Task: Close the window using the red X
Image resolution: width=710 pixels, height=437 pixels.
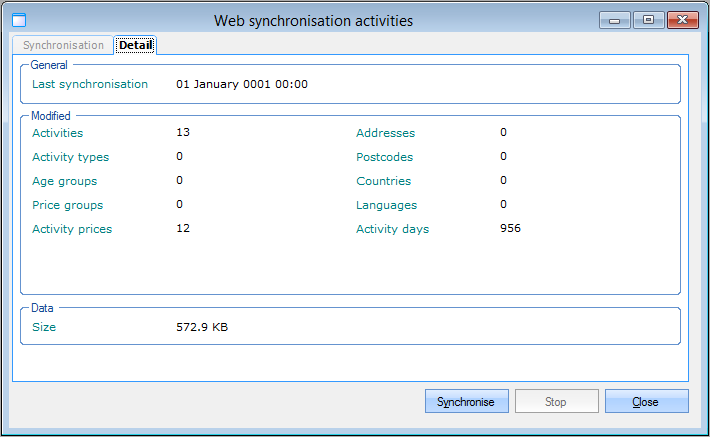Action: 683,19
